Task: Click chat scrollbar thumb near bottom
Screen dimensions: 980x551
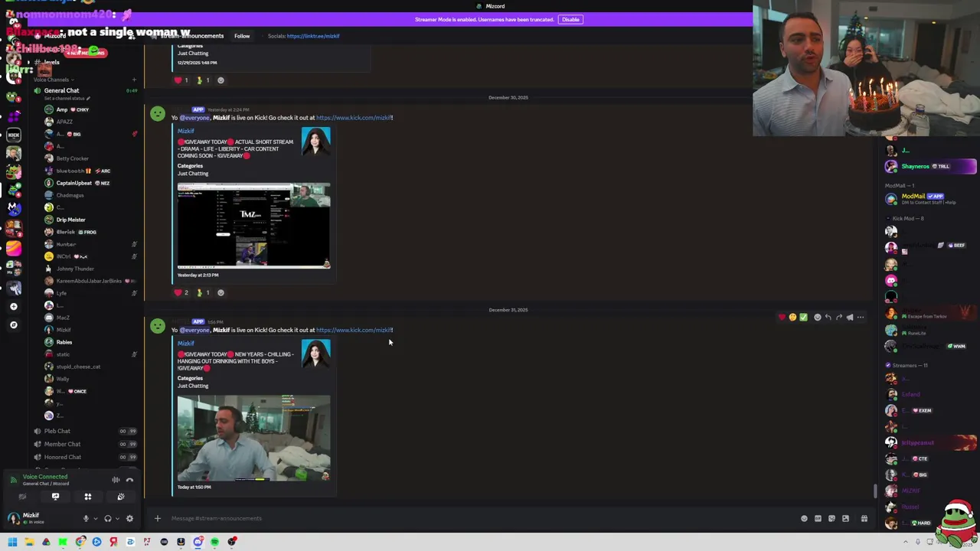Action: click(875, 491)
